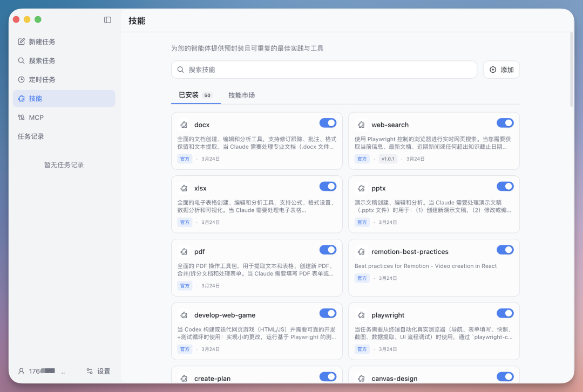Click the person icon near the account number
Screen dimensions: 583x392
20,371
